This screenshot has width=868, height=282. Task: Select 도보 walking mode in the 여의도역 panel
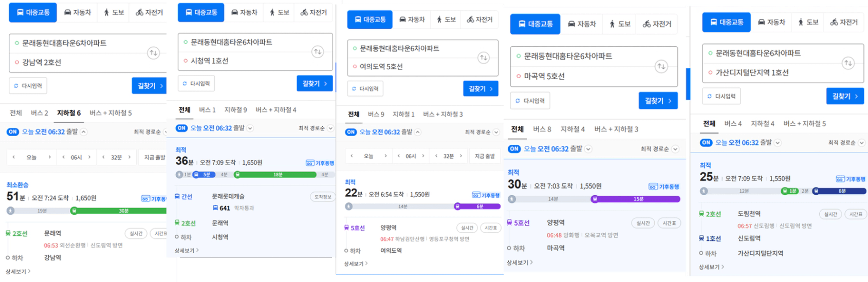coord(446,20)
